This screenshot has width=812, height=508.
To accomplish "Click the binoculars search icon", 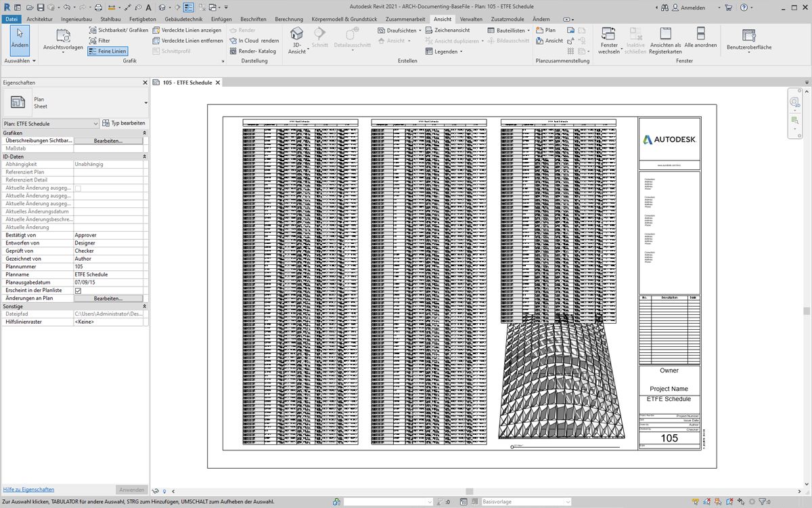I will click(664, 7).
